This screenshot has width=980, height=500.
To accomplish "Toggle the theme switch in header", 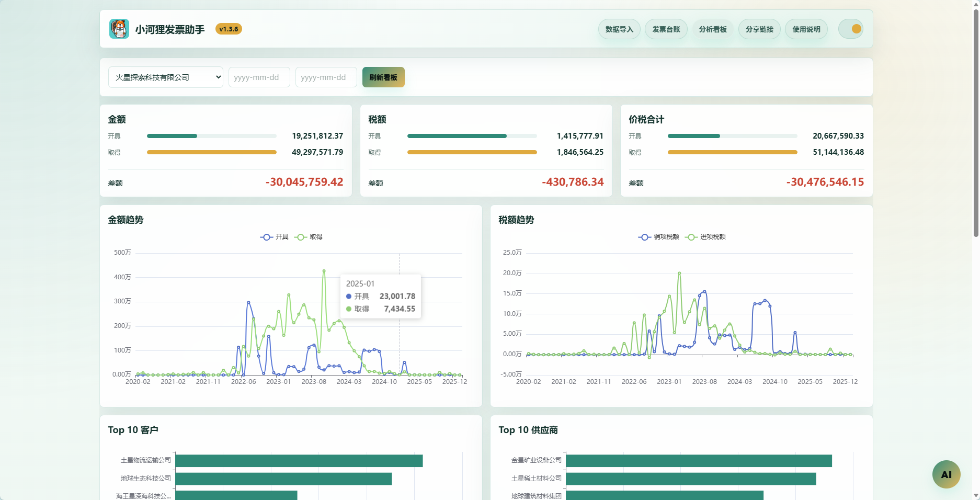I will 850,29.
